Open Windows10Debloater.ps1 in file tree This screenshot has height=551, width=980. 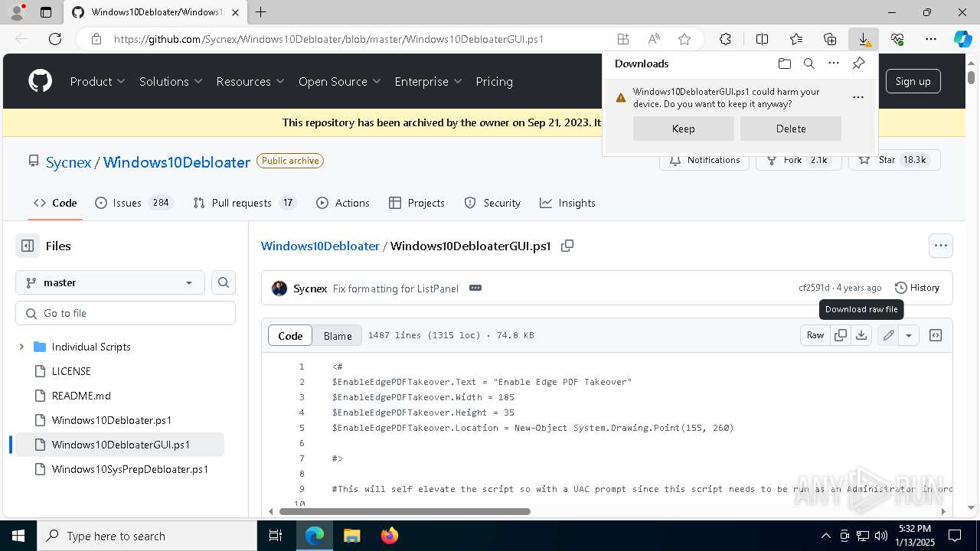coord(112,420)
